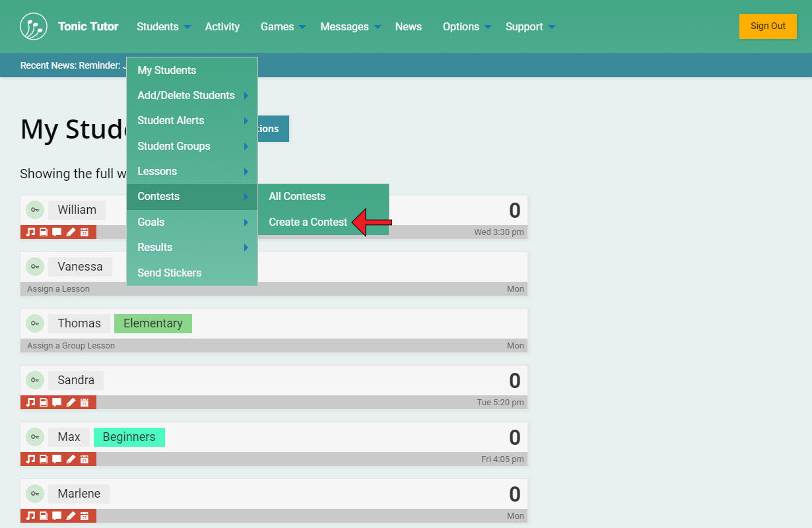
Task: Click the pencil icon under Max
Action: point(71,459)
